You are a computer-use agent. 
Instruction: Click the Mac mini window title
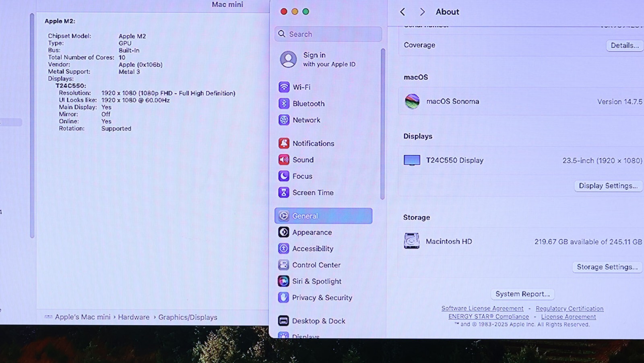pos(227,4)
